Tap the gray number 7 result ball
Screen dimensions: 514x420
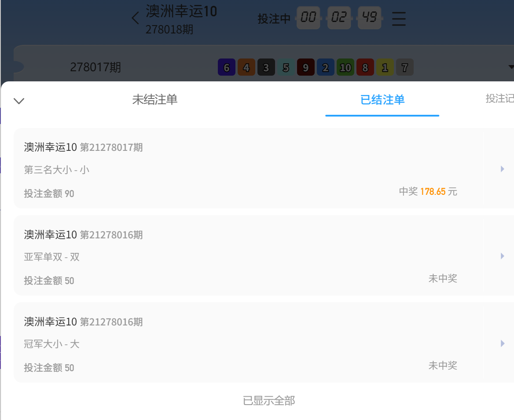[x=404, y=67]
